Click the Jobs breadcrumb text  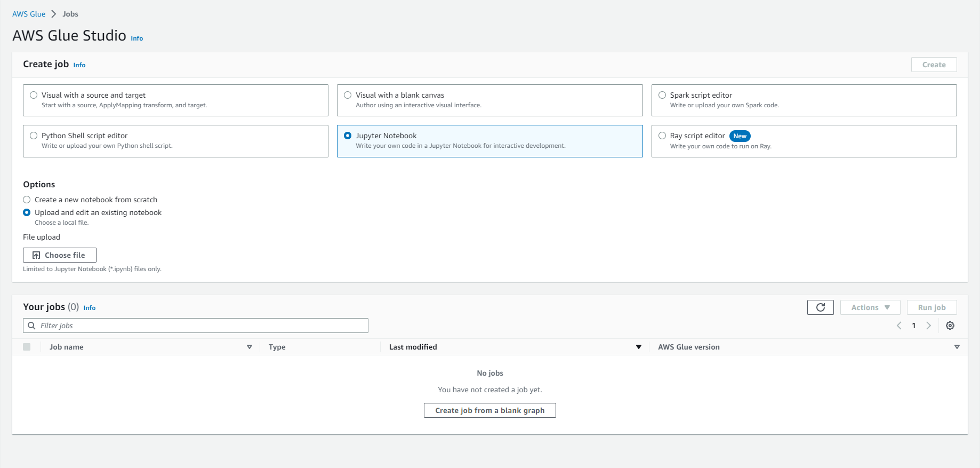[70, 14]
